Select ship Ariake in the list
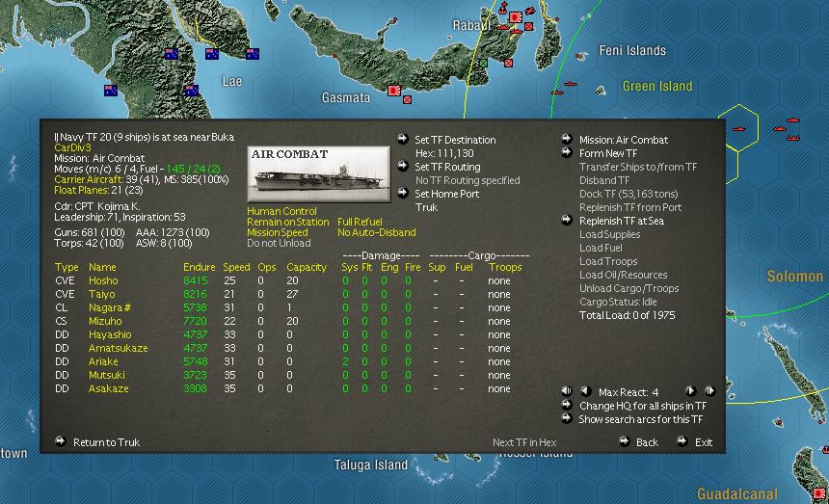829x504 pixels. 103,362
